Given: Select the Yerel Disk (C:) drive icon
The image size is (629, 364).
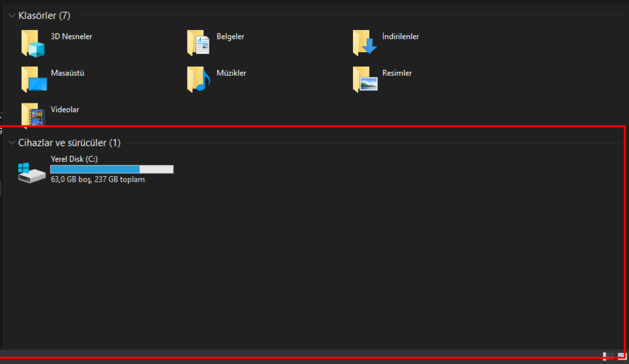Looking at the screenshot, I should coord(31,173).
